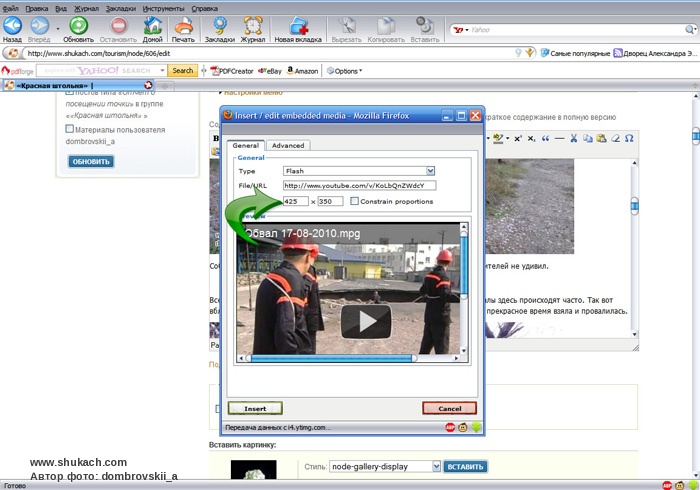Insert special character with Omega icon
Image resolution: width=700 pixels, height=490 pixels.
click(x=629, y=139)
